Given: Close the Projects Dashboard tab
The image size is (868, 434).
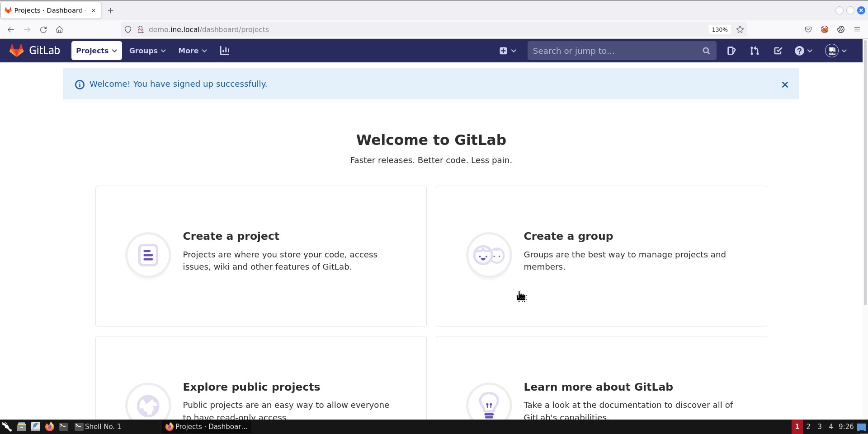Looking at the screenshot, I should 94,10.
